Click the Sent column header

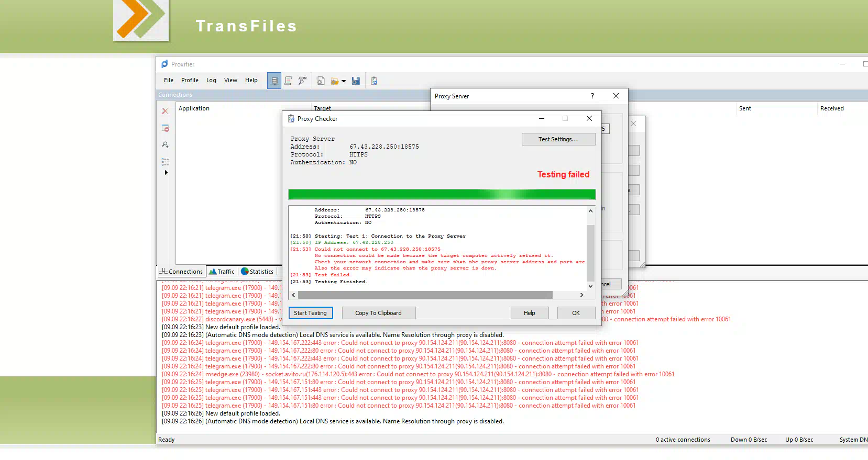click(x=745, y=108)
